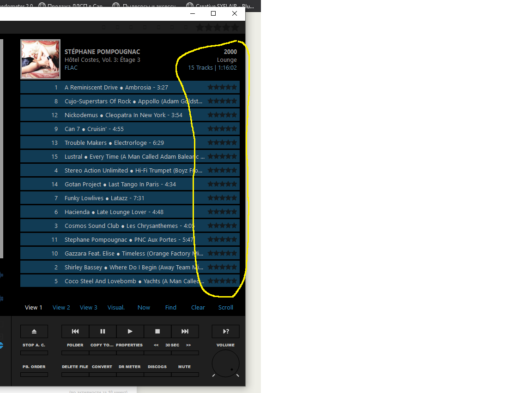The height and width of the screenshot is (393, 532).
Task: Start playback with the play button
Action: click(x=130, y=331)
